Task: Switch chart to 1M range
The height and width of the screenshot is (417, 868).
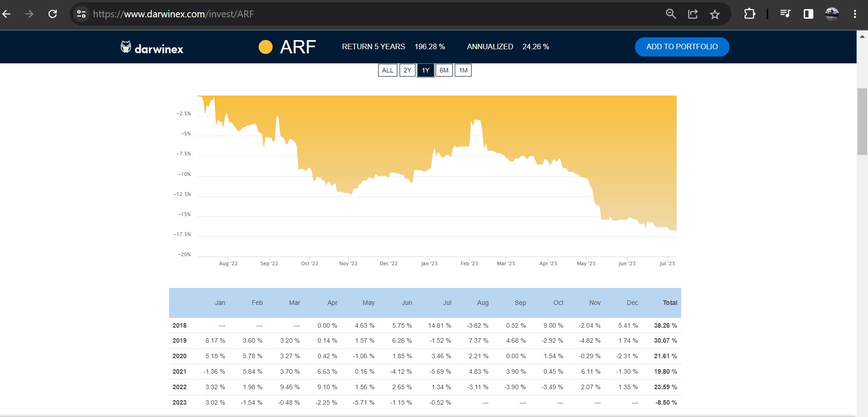Action: coord(463,70)
